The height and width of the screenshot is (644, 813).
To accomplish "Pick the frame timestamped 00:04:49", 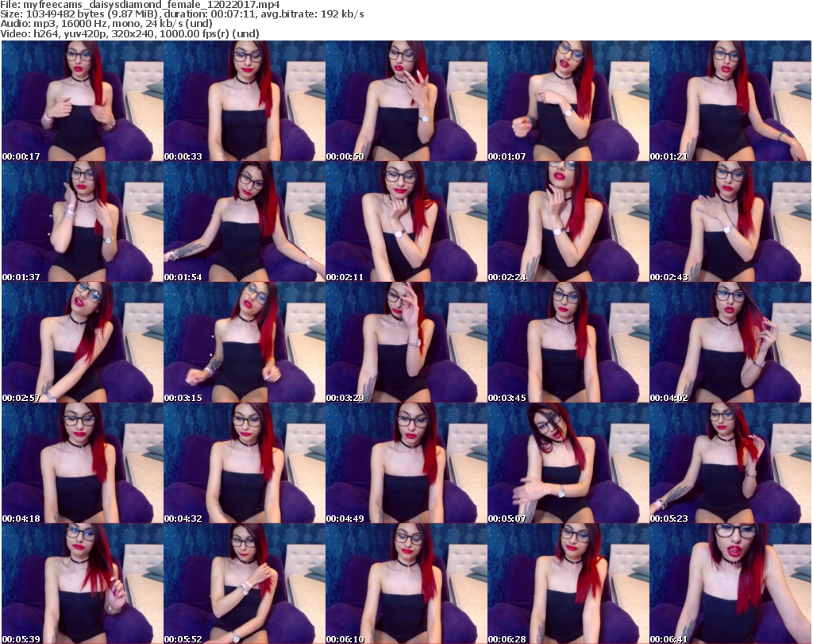I will click(x=406, y=464).
